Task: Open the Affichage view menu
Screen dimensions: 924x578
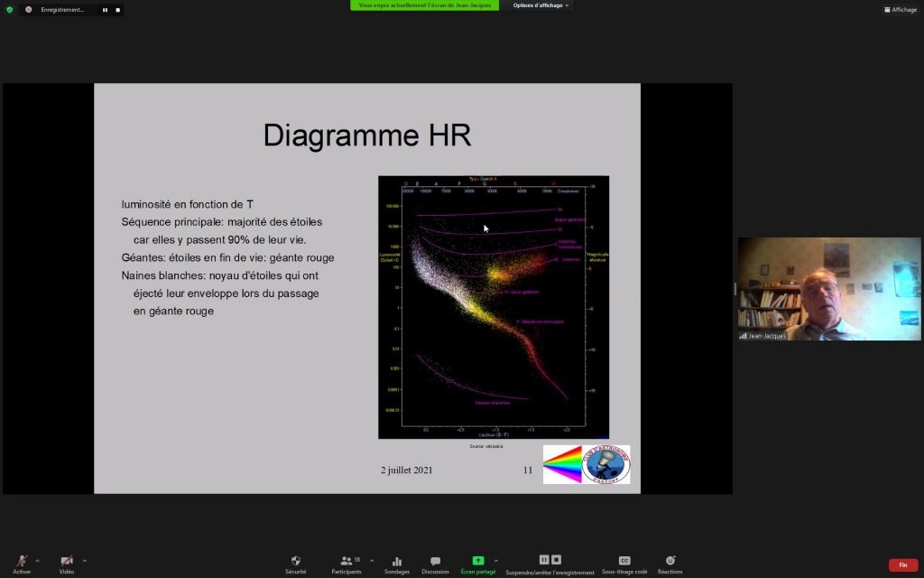Action: [901, 9]
